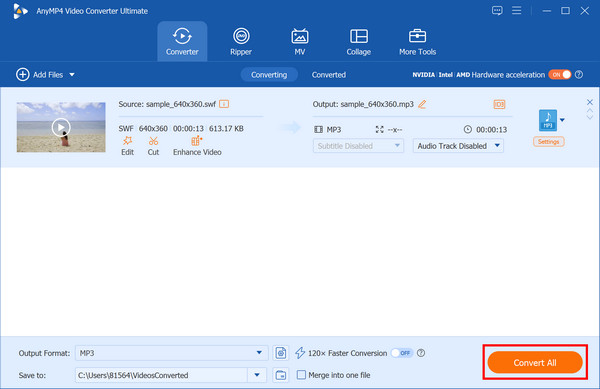This screenshot has width=600, height=389.
Task: Click the output resolution scale icon
Action: click(380, 129)
